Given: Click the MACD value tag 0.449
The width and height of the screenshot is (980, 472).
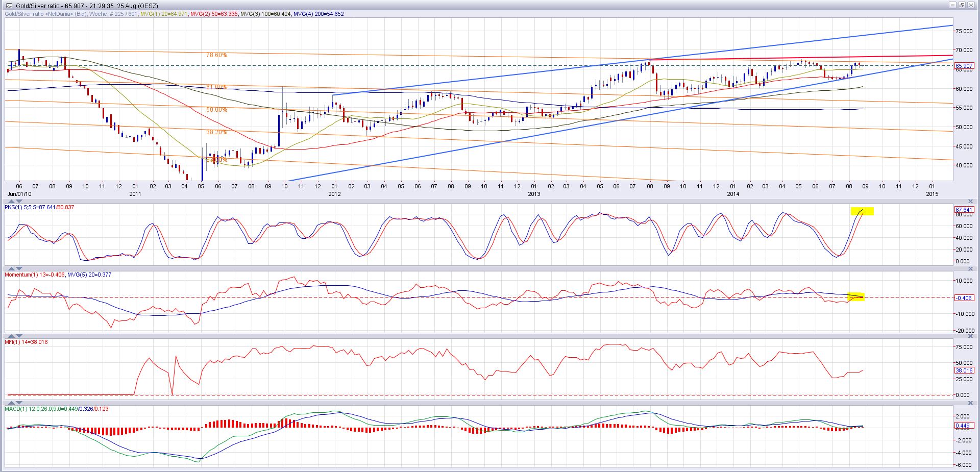Looking at the screenshot, I should pyautogui.click(x=964, y=426).
